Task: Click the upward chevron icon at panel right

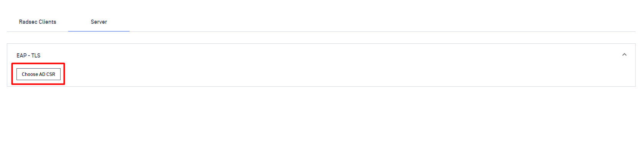Action: tap(624, 55)
